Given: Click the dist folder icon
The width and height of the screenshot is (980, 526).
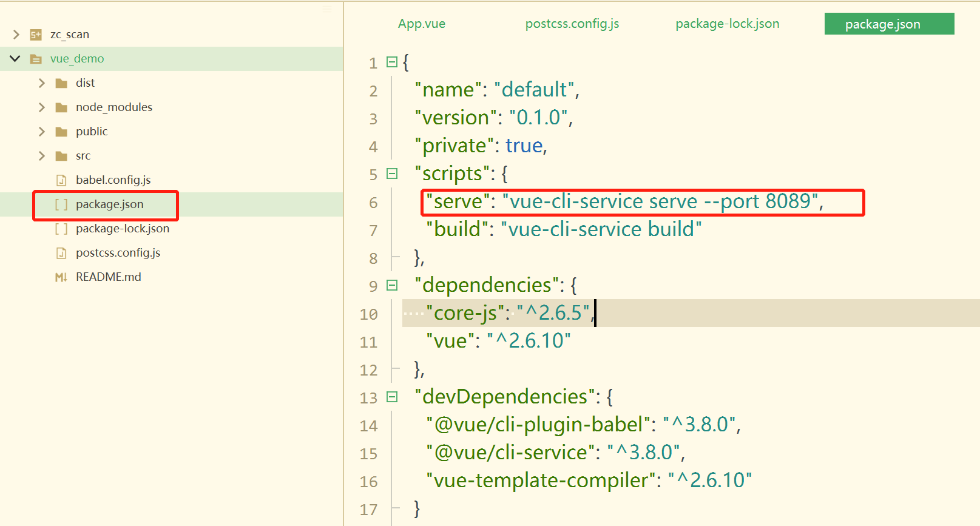Looking at the screenshot, I should pyautogui.click(x=61, y=83).
